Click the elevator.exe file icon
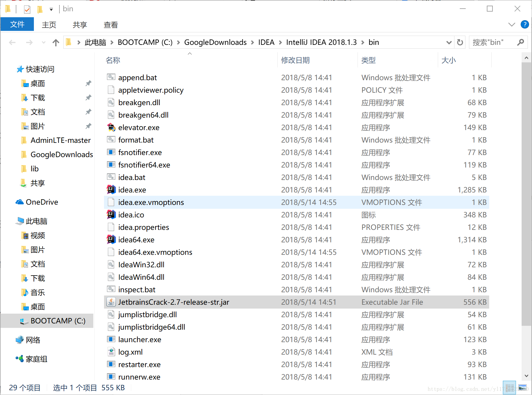 point(111,127)
